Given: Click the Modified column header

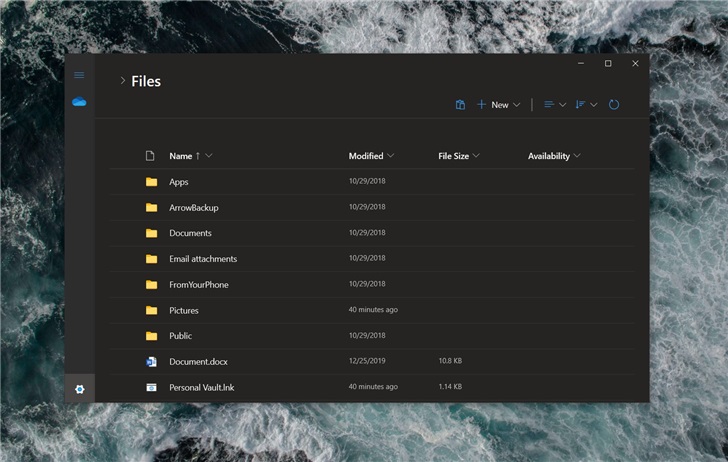Looking at the screenshot, I should pyautogui.click(x=366, y=156).
